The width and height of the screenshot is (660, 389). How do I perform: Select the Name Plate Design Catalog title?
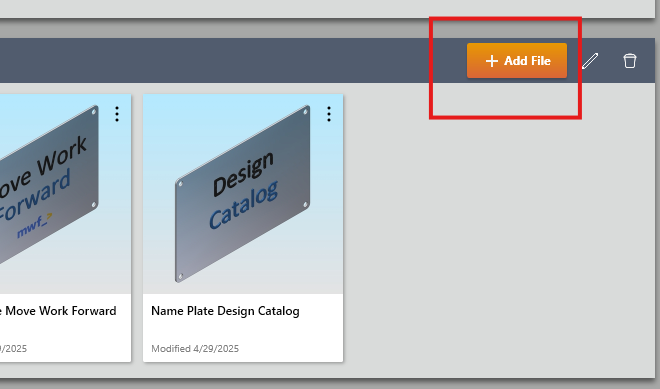tap(225, 311)
